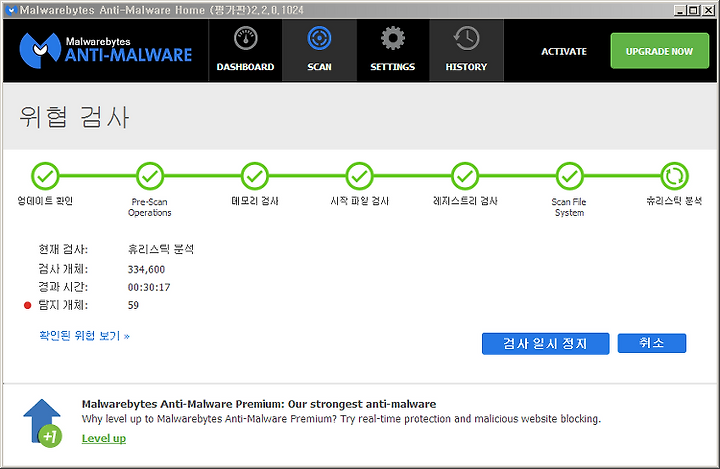The width and height of the screenshot is (720, 469).
Task: Click the Scan target icon
Action: click(319, 38)
